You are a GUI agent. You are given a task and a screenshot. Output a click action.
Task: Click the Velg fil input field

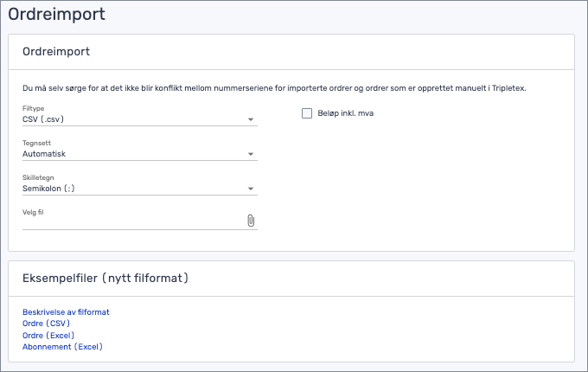130,221
